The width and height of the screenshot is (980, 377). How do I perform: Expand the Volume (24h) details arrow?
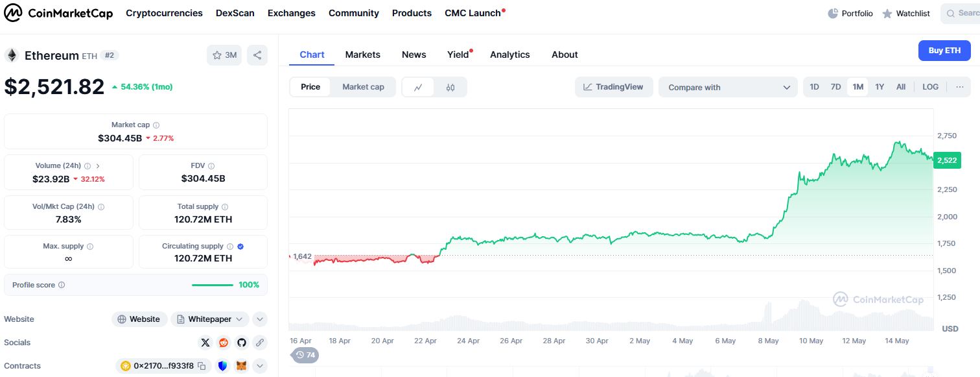pos(98,166)
